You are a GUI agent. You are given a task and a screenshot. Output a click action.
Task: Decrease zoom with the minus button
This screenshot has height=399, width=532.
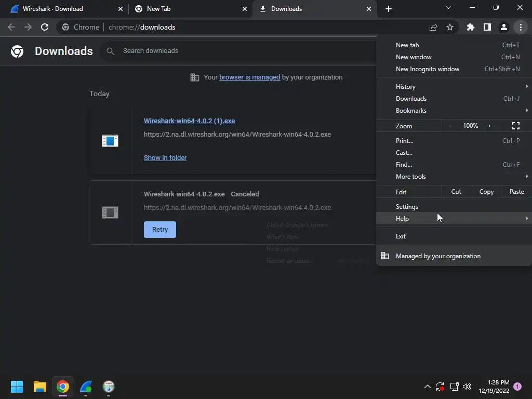(451, 126)
